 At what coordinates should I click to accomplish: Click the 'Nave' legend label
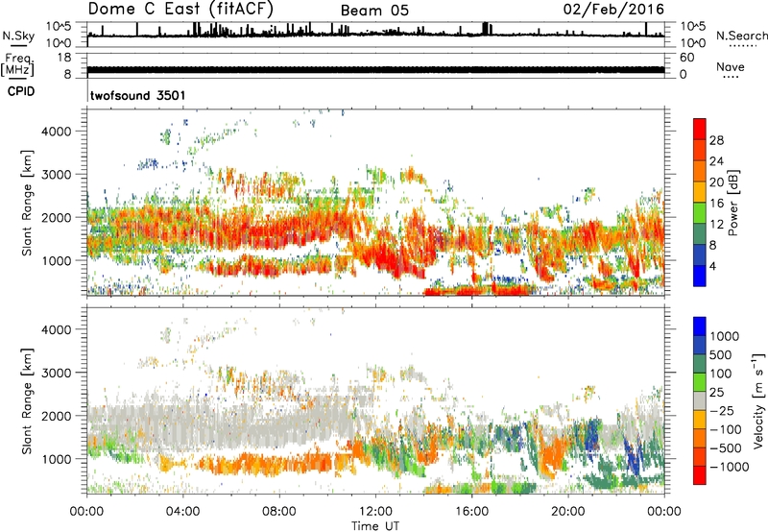point(731,66)
